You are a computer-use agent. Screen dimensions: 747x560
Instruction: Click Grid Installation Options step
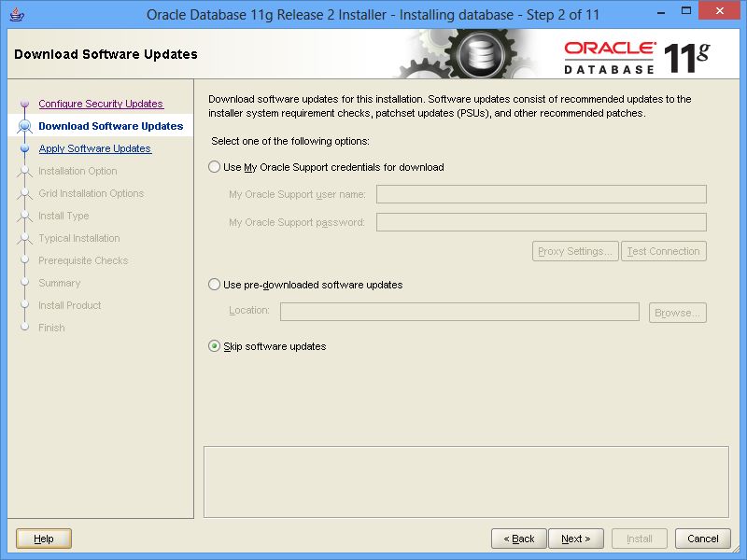click(x=91, y=193)
